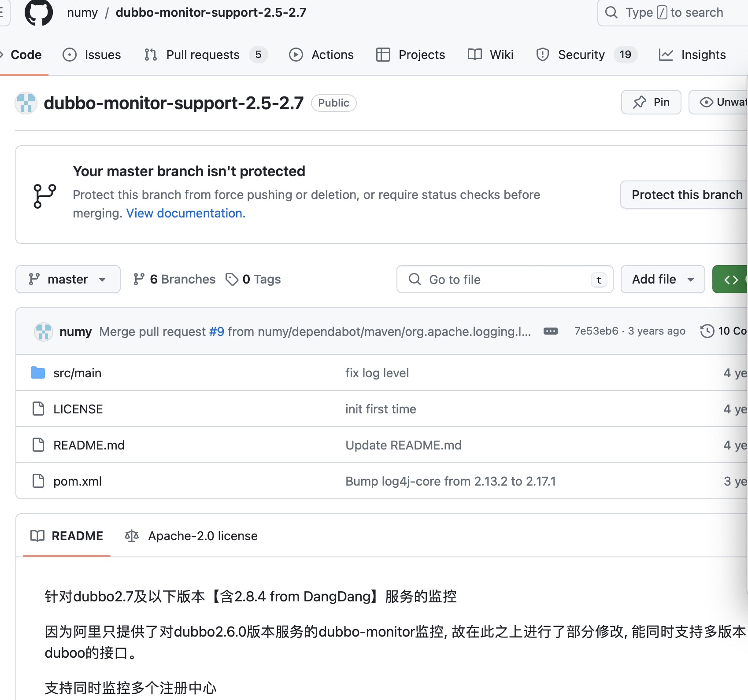Click the branch icon beside 6 Branches
748x700 pixels.
click(x=139, y=279)
